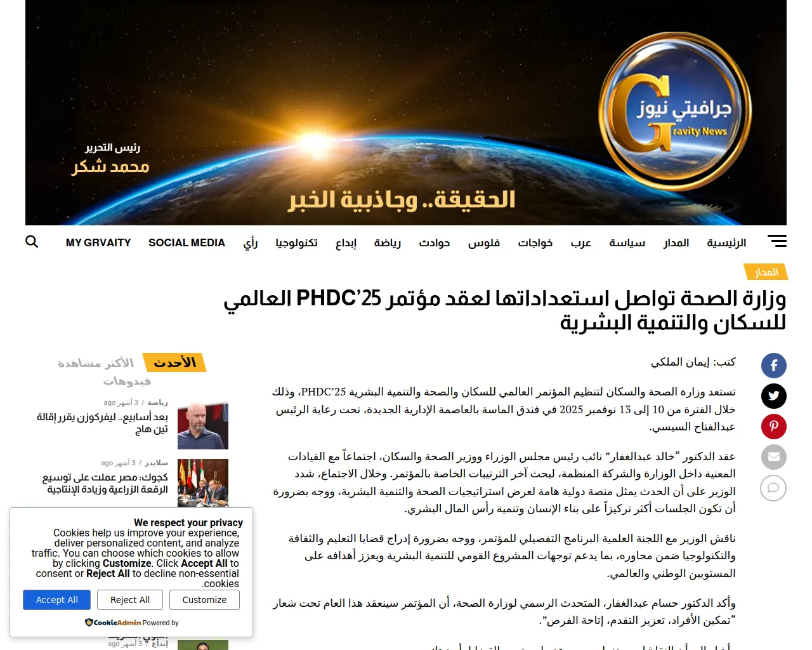Open the hamburger navigation menu
This screenshot has height=650, width=812.
[x=776, y=241]
